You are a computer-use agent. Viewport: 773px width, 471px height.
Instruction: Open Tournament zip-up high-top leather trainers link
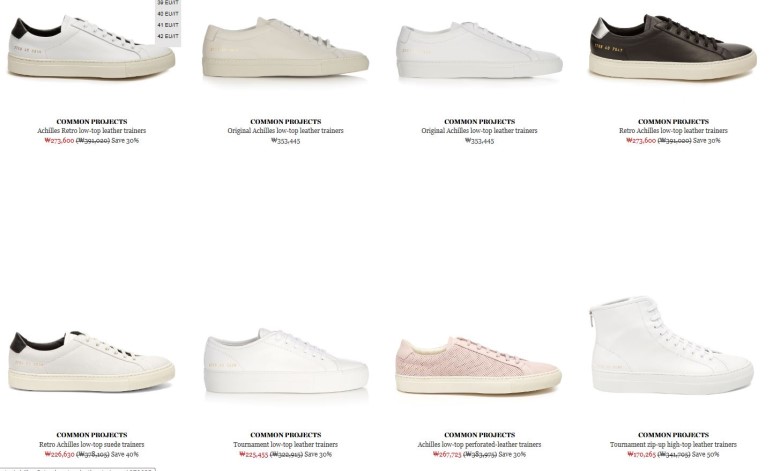673,444
